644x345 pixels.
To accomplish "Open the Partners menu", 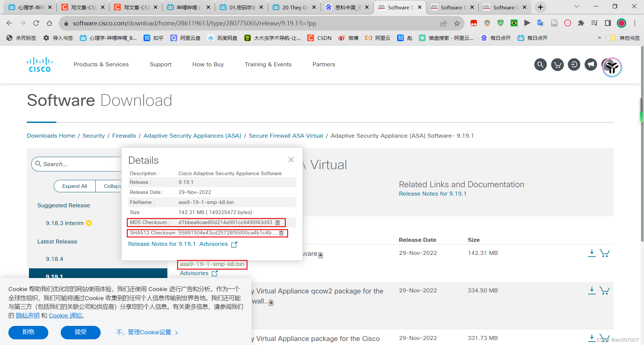I will (x=324, y=64).
